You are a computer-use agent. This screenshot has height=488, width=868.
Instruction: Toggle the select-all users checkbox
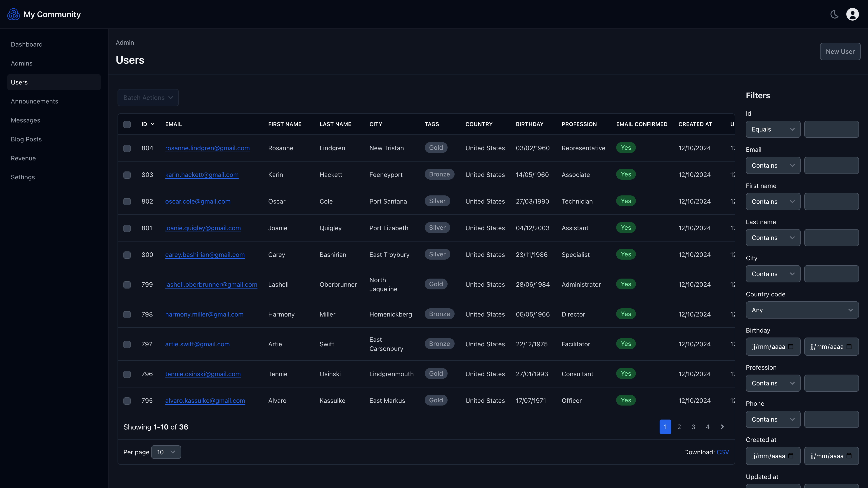coord(127,124)
